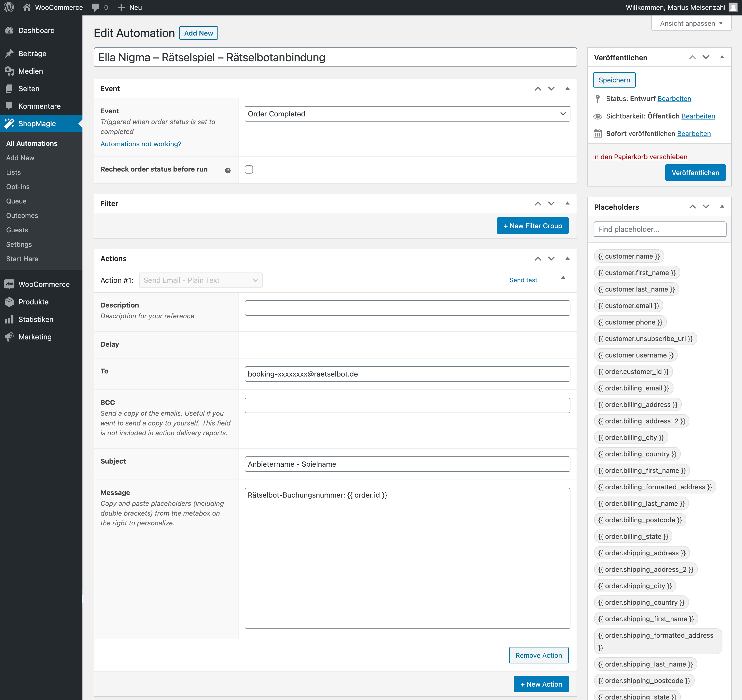
Task: Open Produkte via its box icon
Action: tap(10, 302)
